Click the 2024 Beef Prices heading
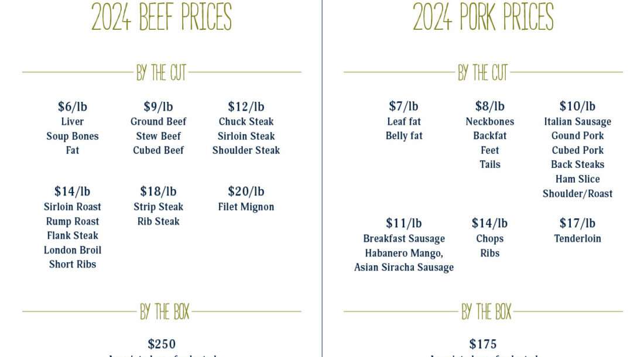 [162, 16]
